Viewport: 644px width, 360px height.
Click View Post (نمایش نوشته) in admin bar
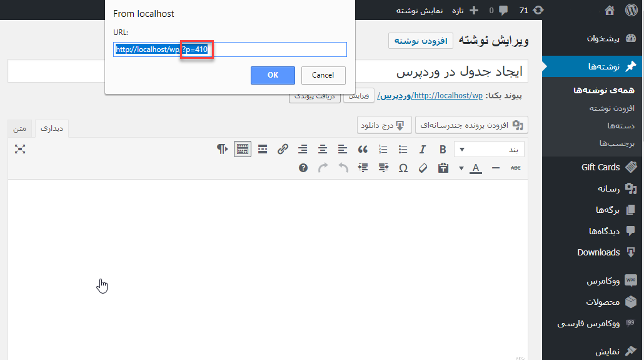(420, 10)
